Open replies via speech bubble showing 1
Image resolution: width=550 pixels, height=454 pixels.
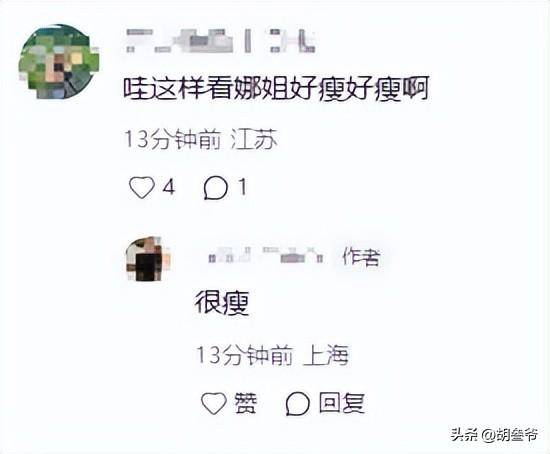216,188
